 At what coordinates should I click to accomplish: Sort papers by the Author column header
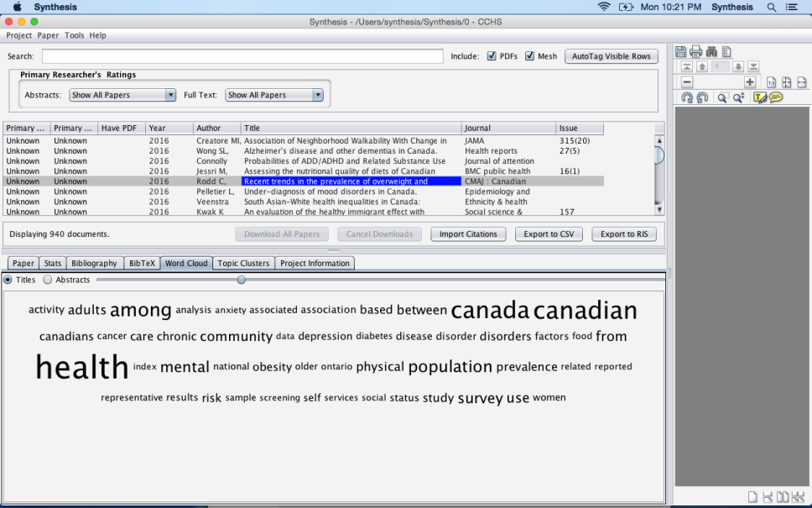point(216,128)
